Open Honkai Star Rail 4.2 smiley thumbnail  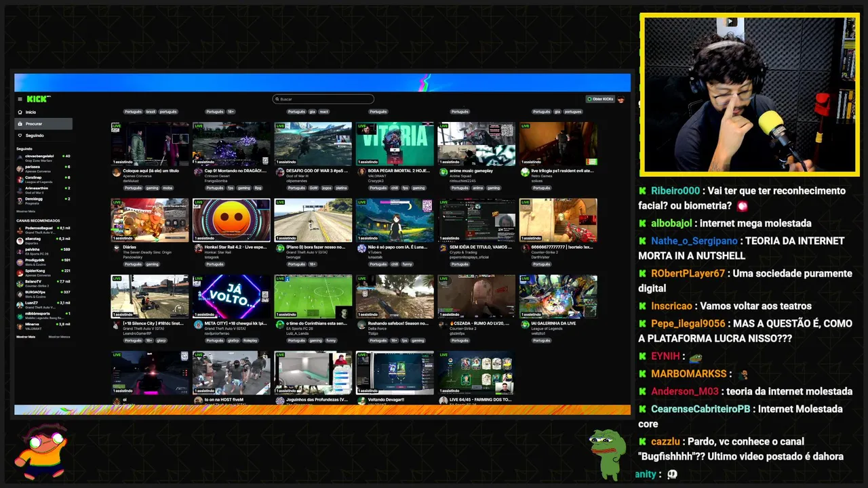click(231, 220)
